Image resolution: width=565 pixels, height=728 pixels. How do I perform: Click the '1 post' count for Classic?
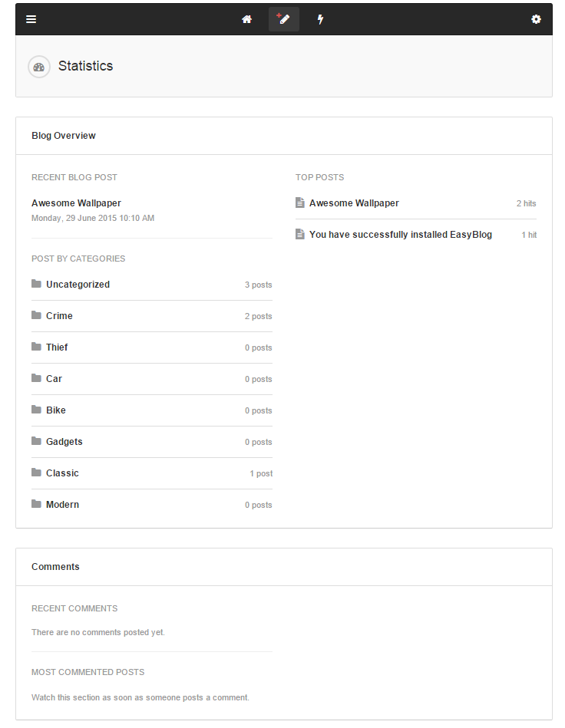point(261,473)
